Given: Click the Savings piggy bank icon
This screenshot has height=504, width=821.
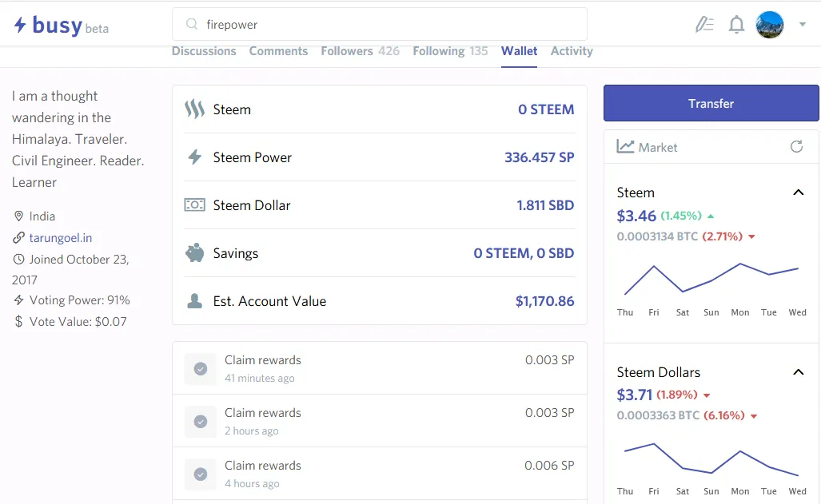Looking at the screenshot, I should [x=194, y=252].
